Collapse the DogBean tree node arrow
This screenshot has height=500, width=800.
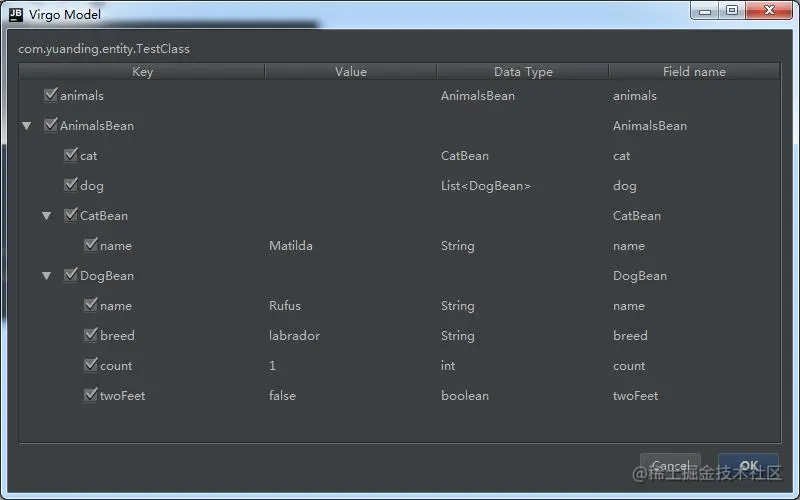click(x=46, y=276)
